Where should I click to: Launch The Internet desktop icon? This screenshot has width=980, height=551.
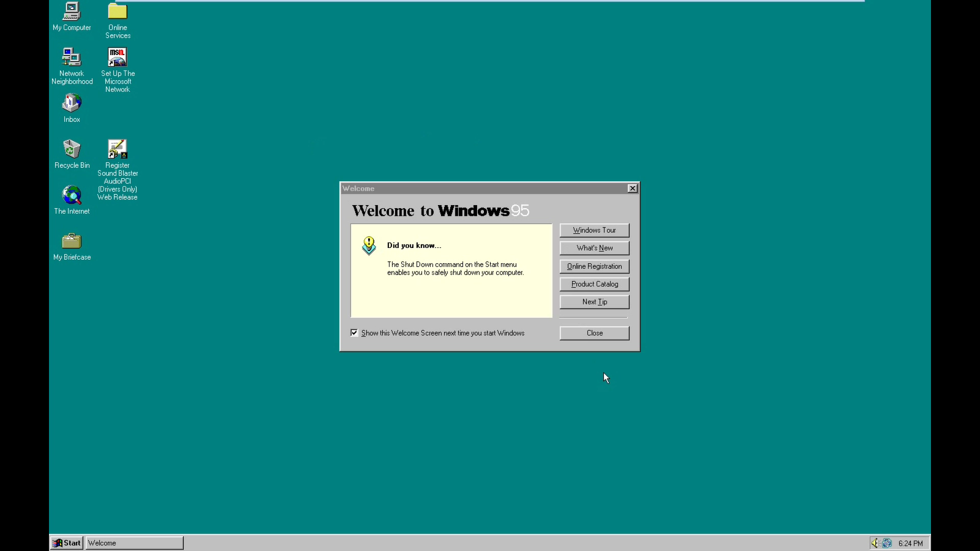pyautogui.click(x=71, y=196)
